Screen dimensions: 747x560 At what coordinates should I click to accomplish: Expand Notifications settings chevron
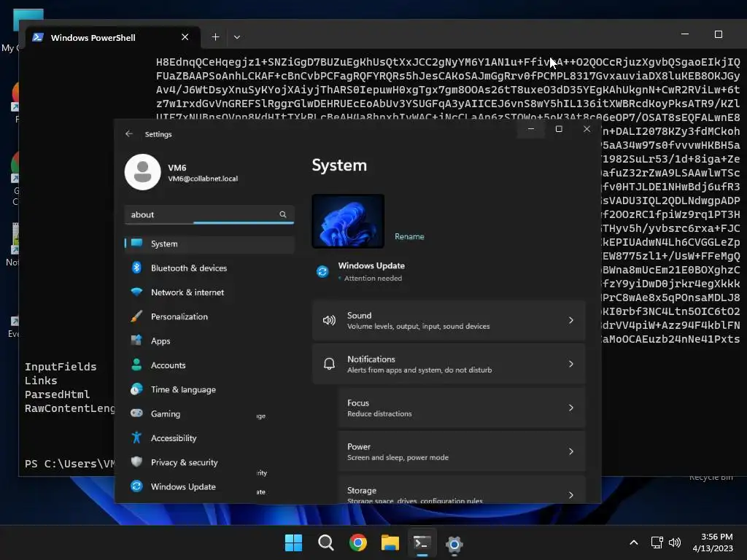(x=570, y=365)
